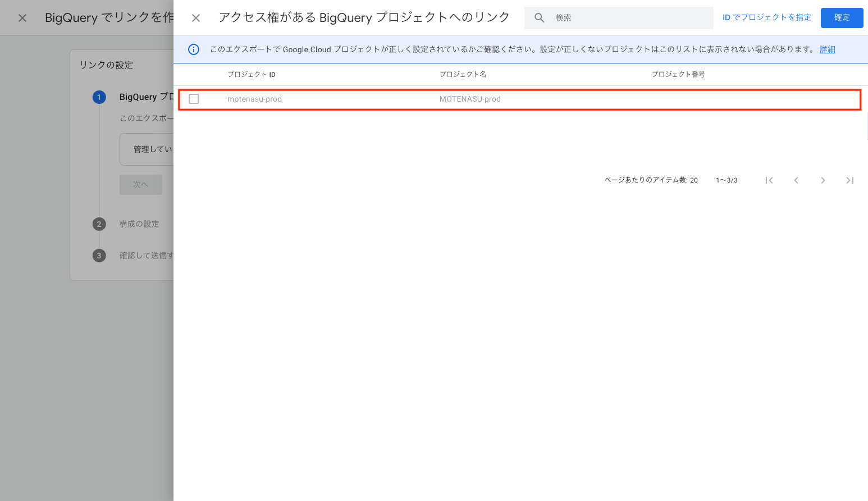
Task: Close the BigQuery project link panel
Action: click(x=196, y=18)
